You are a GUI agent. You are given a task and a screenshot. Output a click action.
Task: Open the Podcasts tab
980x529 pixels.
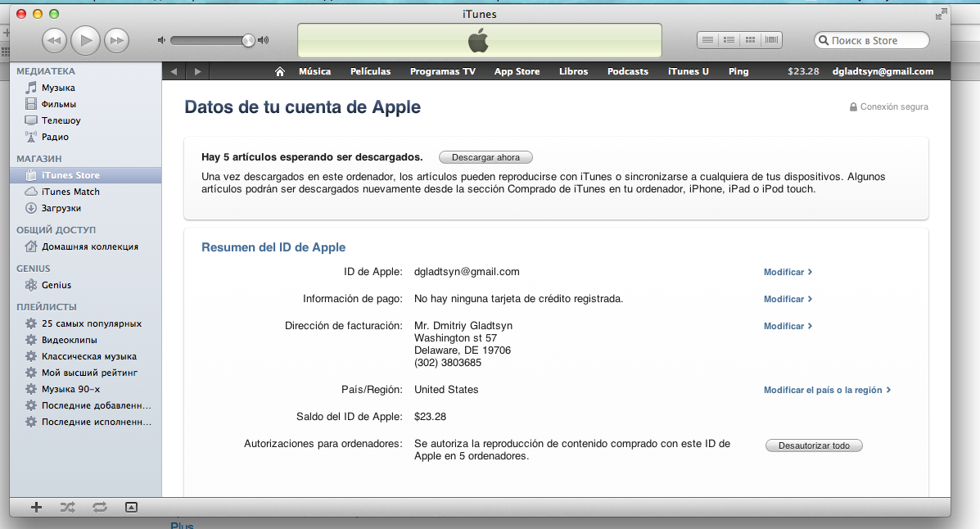pos(627,71)
